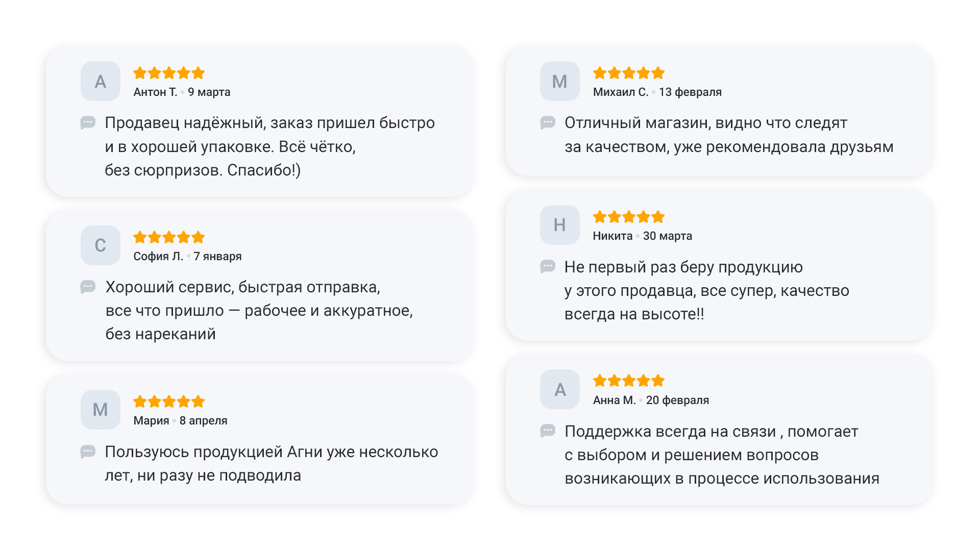Viewport: 980px width, 551px height.
Task: Click Мария avatar with letter M
Action: coord(101,410)
